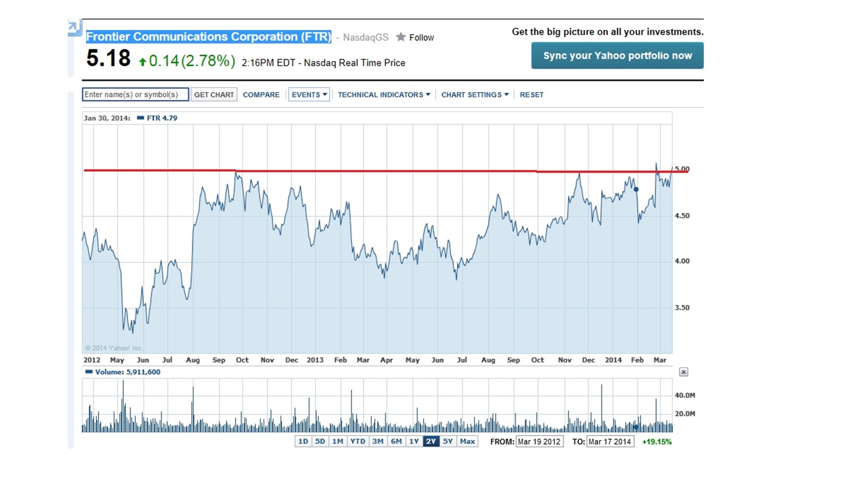Close the volume panel with X icon
The height and width of the screenshot is (480, 868).
click(x=683, y=372)
